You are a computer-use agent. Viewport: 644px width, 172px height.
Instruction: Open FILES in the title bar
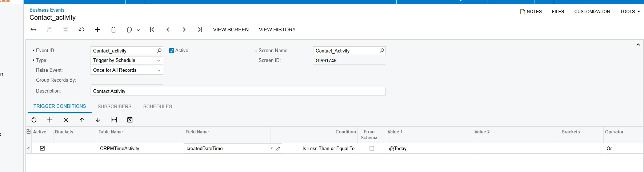pyautogui.click(x=558, y=12)
